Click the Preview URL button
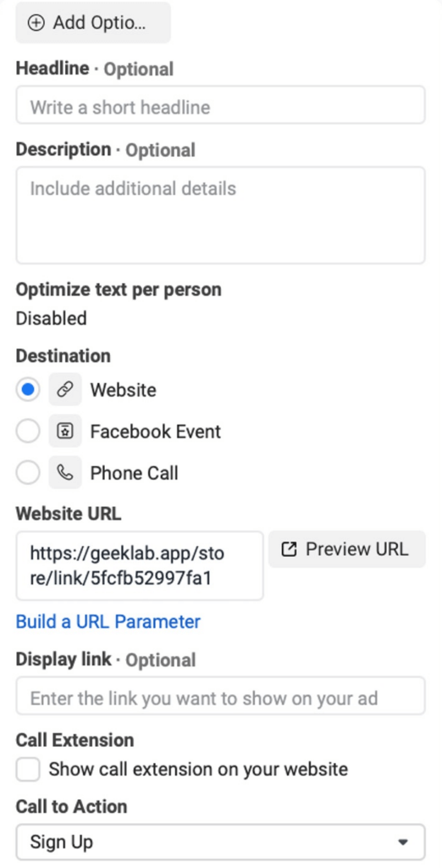The image size is (442, 868). pyautogui.click(x=347, y=549)
